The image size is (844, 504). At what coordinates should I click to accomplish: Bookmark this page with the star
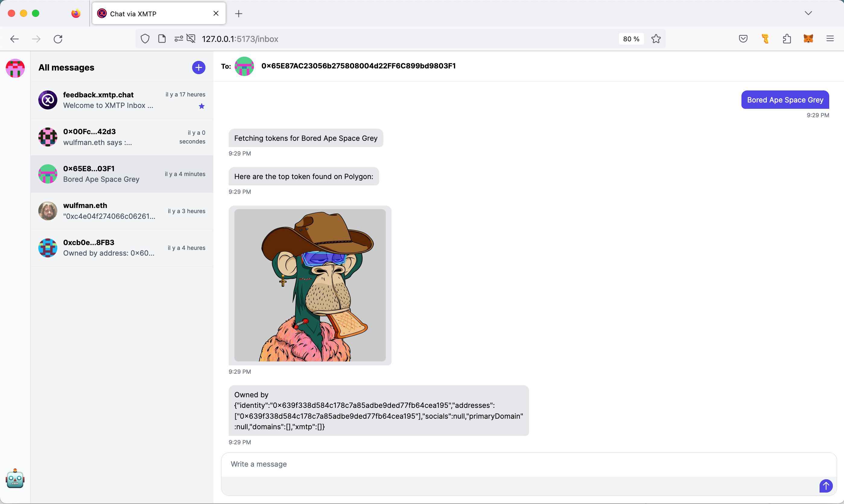(x=656, y=39)
